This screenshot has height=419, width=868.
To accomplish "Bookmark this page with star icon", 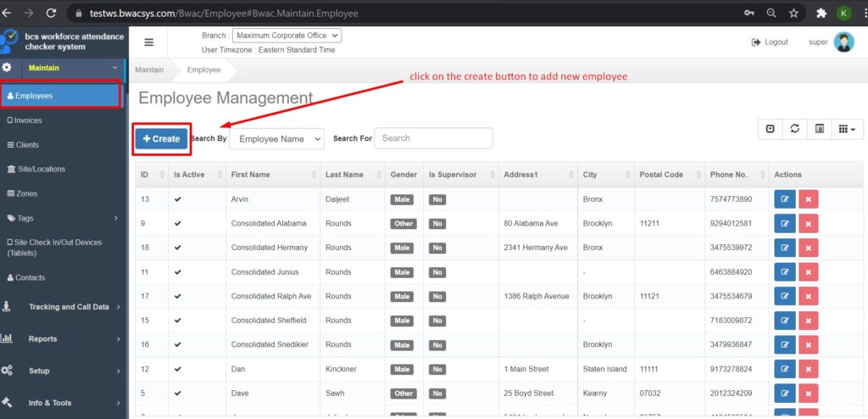I will 793,14.
